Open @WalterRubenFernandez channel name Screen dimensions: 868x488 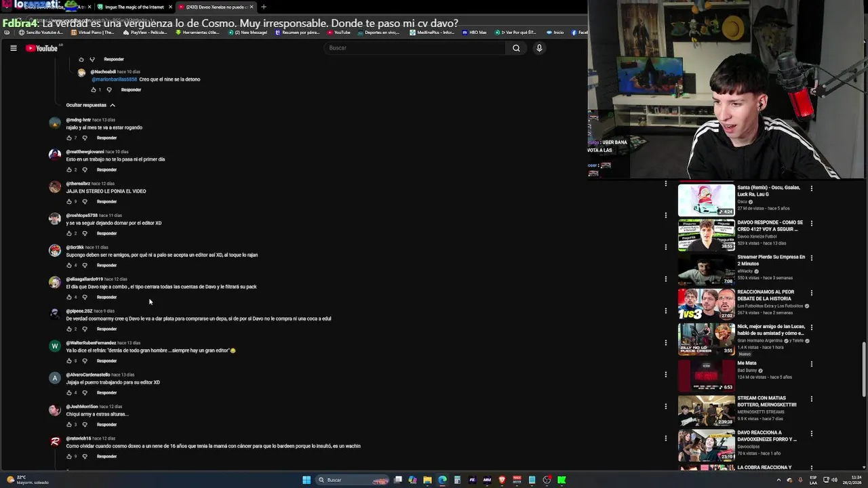point(91,343)
